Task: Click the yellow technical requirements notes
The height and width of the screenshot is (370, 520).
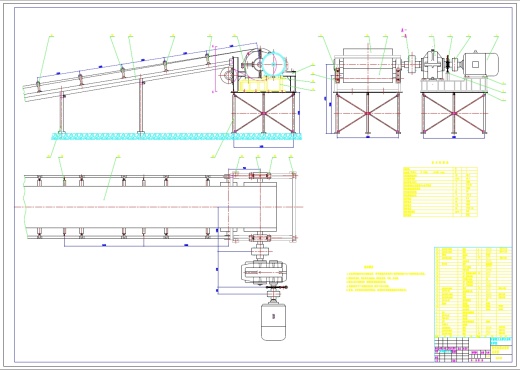Action: point(386,279)
